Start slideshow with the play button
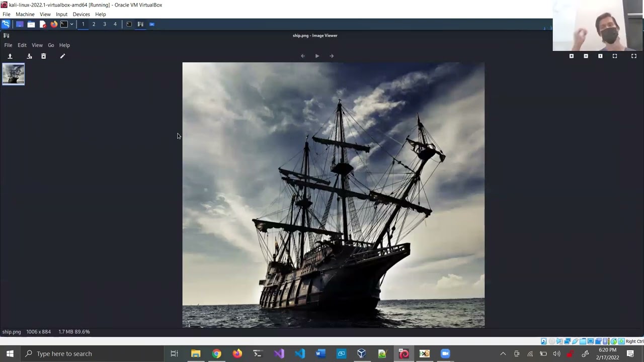The height and width of the screenshot is (362, 644). (x=317, y=56)
